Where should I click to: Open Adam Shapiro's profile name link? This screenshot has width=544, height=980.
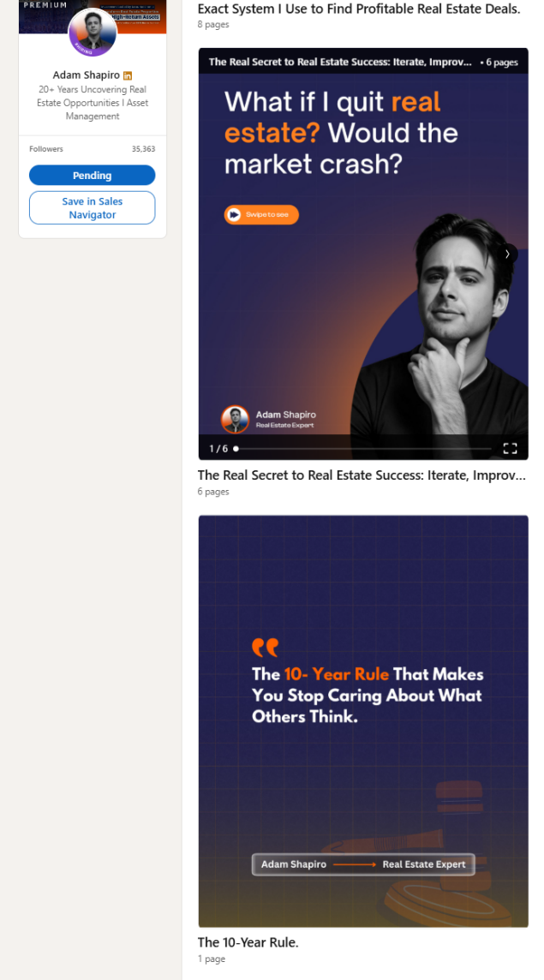coord(87,75)
